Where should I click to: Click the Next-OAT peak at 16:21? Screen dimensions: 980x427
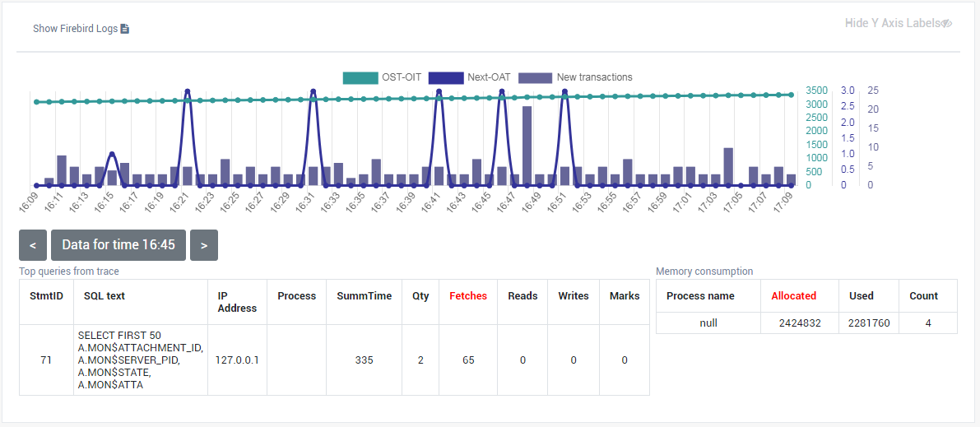[187, 92]
